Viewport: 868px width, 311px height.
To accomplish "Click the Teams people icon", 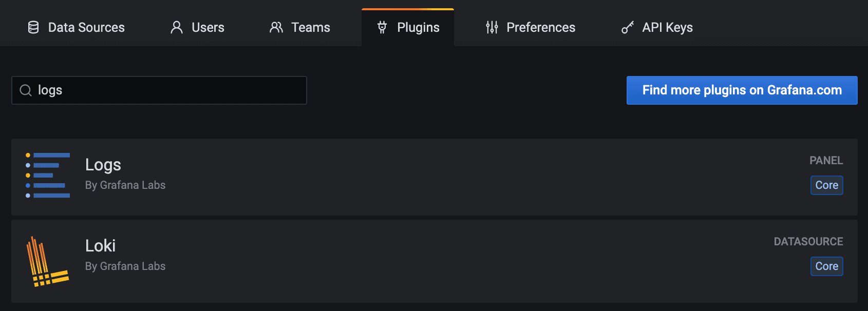I will (x=276, y=27).
